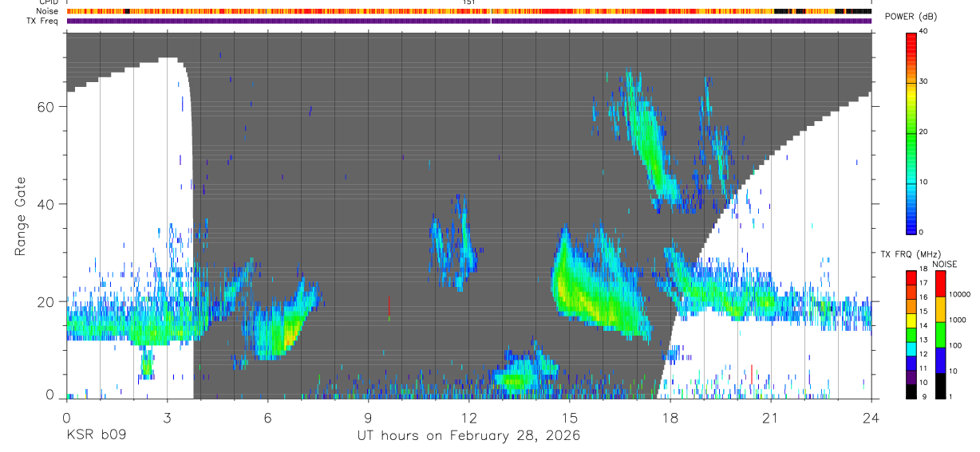Click the purple TX Freq strip above the plot
980x452 pixels.
click(468, 21)
